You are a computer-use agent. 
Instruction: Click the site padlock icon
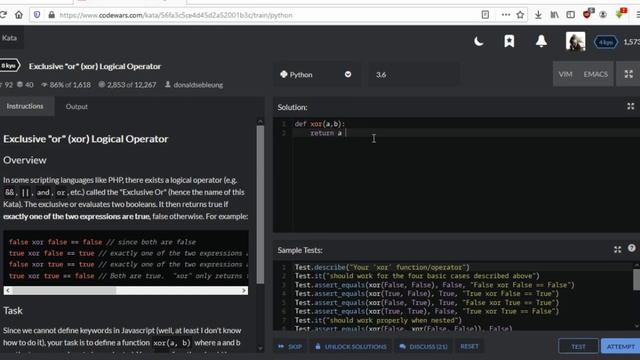(51, 15)
